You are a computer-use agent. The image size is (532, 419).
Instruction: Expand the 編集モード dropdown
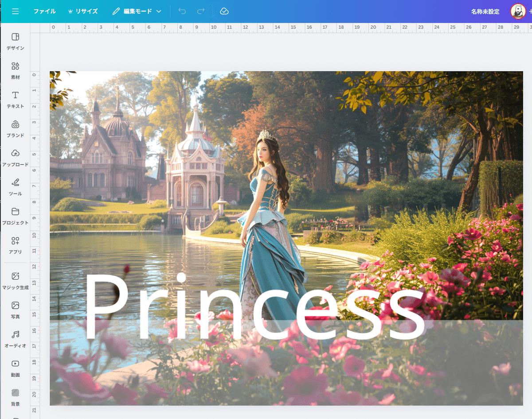(x=137, y=12)
